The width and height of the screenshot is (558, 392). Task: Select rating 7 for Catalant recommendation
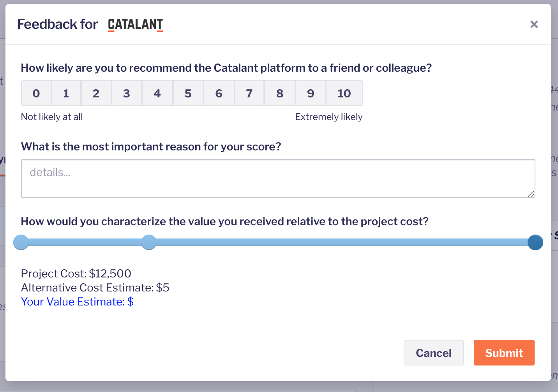249,93
